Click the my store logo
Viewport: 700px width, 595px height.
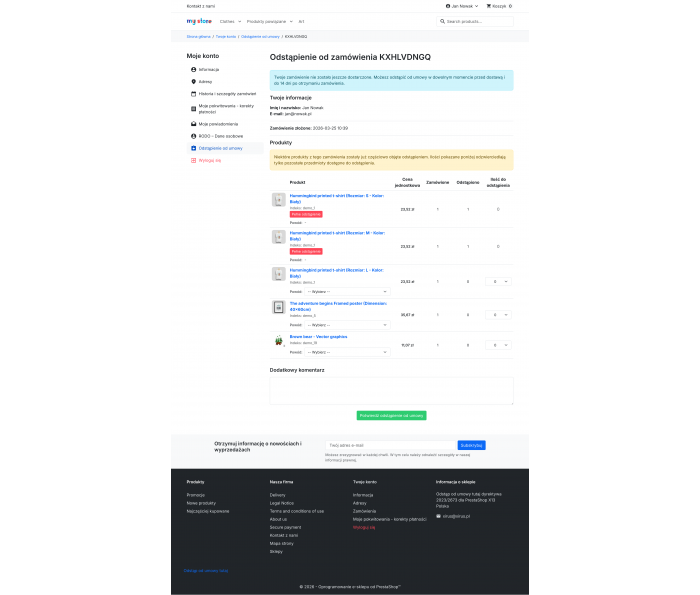click(x=199, y=20)
